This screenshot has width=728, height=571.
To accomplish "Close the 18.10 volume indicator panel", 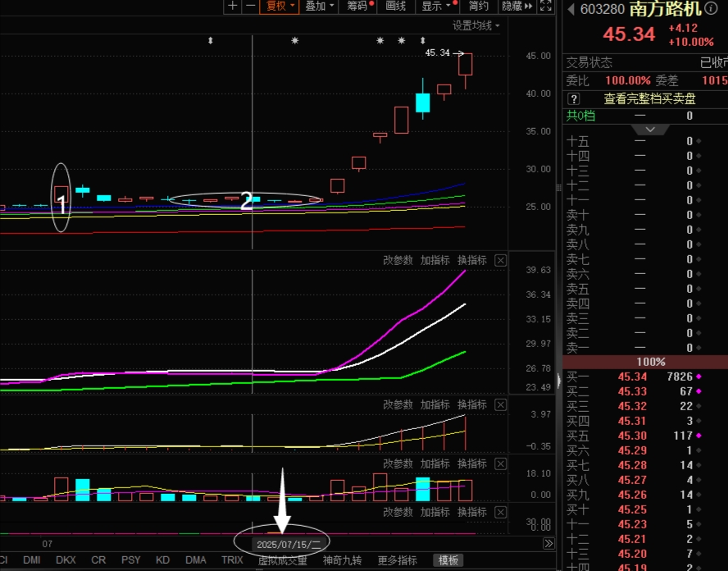I will 500,464.
